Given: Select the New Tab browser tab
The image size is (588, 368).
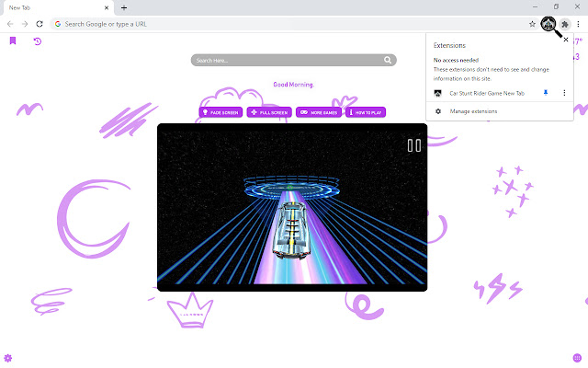Looking at the screenshot, I should click(x=58, y=8).
